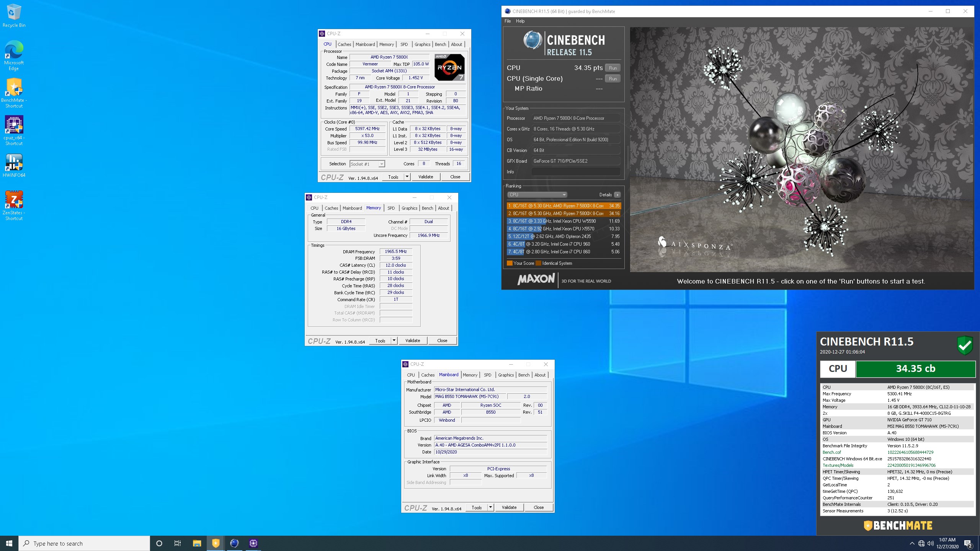980x551 pixels.
Task: Open the volume tray icon
Action: point(931,543)
